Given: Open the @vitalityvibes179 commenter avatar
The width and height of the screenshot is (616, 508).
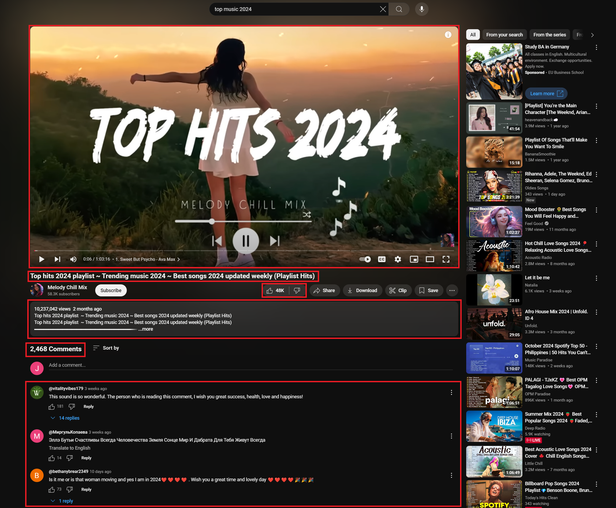Looking at the screenshot, I should [37, 392].
